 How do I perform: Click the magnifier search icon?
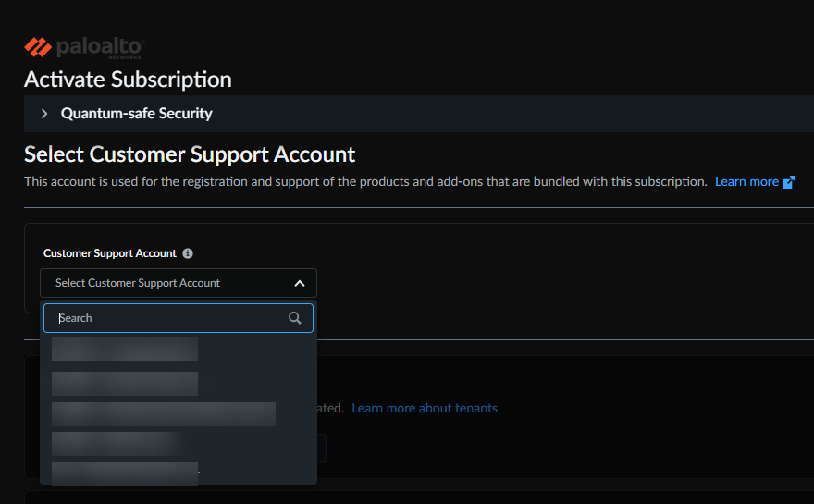(x=295, y=318)
